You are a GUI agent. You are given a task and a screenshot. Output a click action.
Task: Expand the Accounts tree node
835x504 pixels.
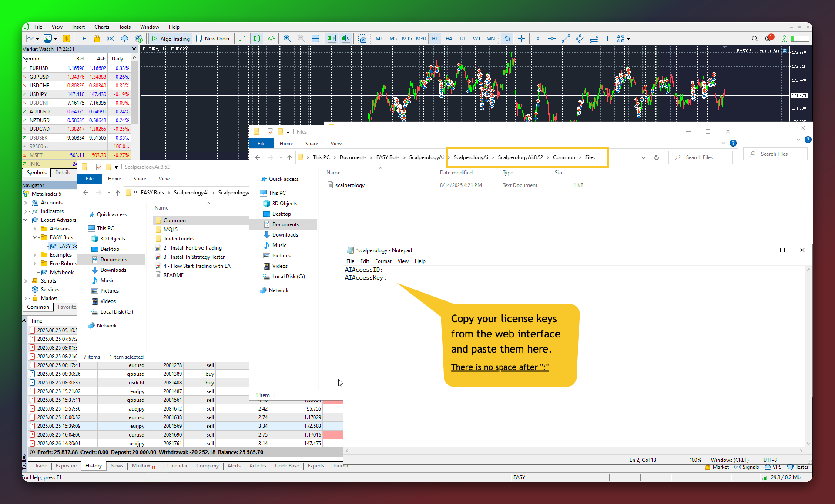point(26,203)
